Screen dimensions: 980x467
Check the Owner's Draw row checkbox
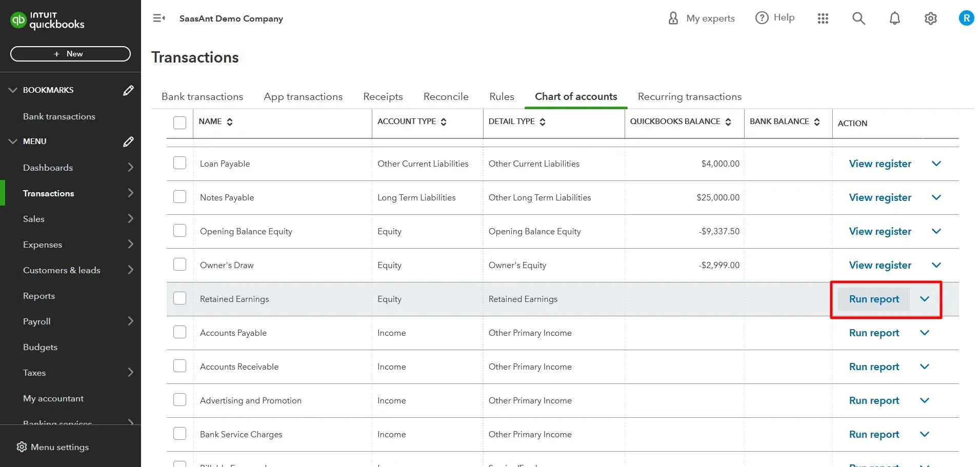(179, 265)
